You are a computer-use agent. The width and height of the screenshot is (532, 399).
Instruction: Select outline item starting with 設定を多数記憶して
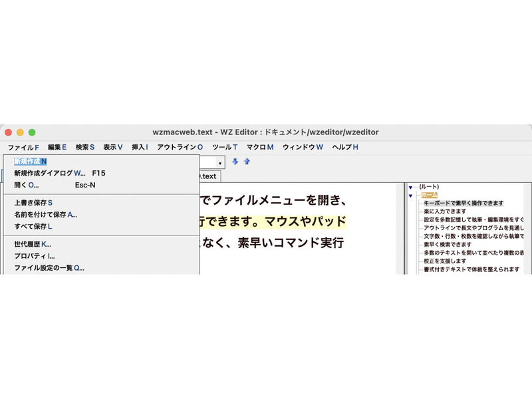[x=473, y=219]
